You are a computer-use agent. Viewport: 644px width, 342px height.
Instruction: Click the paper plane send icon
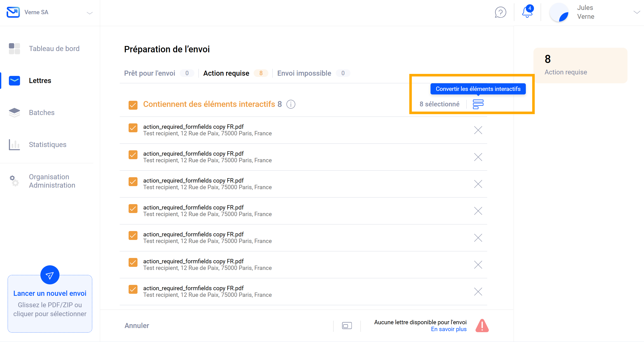[50, 275]
